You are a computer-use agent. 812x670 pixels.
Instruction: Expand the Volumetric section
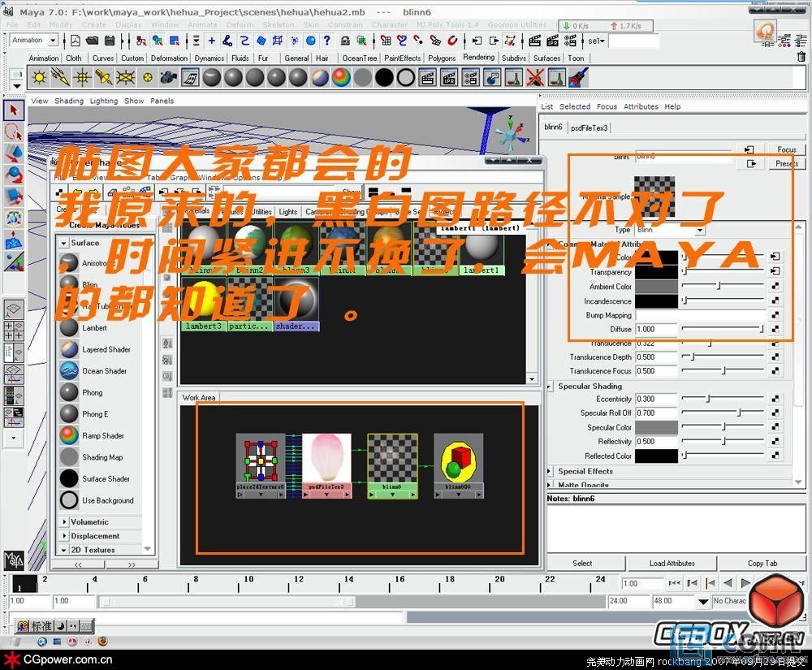coord(64,522)
